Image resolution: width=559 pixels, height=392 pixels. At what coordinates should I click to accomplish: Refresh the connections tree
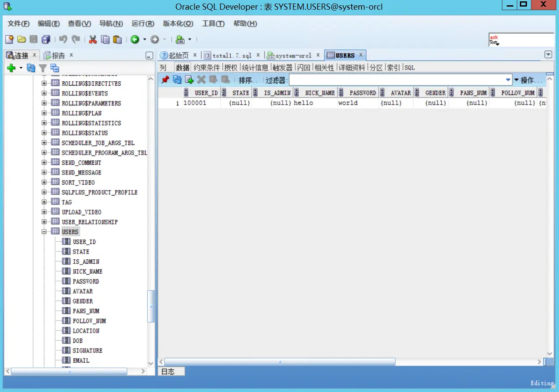[x=31, y=68]
